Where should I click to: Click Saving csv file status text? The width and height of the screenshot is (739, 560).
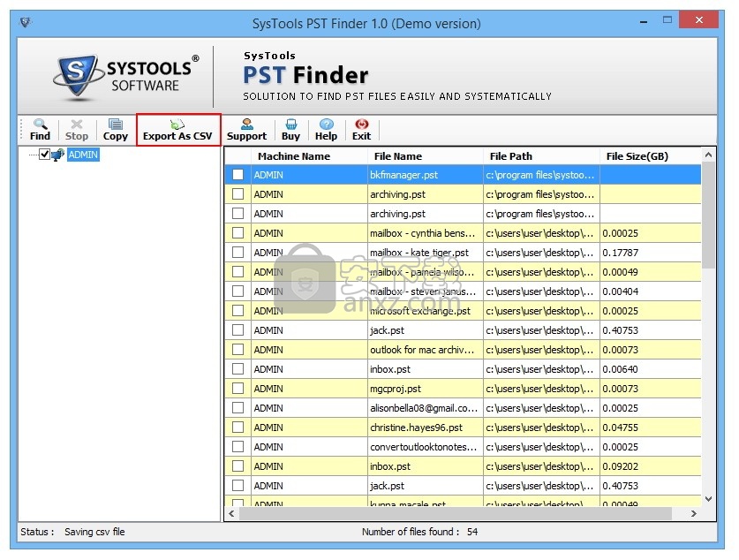(x=94, y=532)
